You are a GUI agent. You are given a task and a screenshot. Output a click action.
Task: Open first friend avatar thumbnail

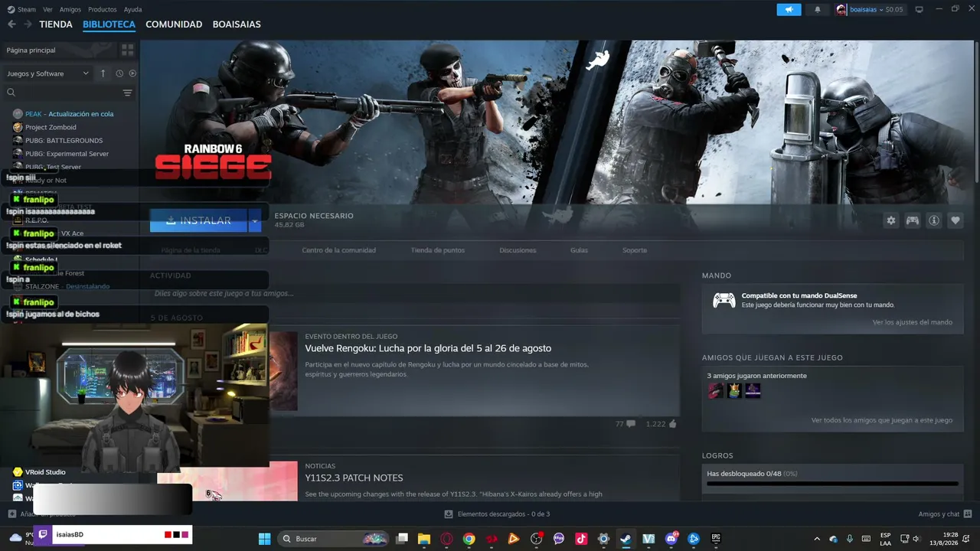pos(715,390)
